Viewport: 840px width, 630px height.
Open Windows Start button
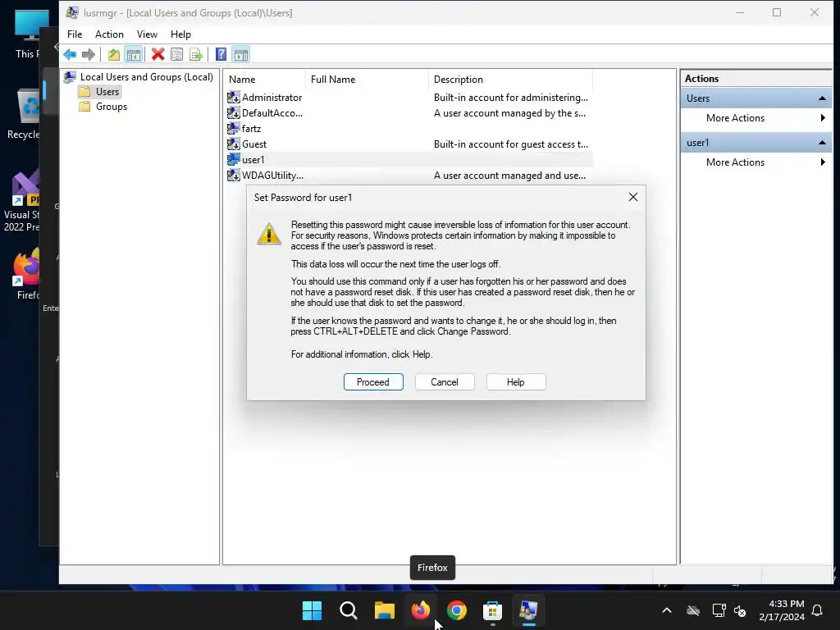[x=312, y=610]
